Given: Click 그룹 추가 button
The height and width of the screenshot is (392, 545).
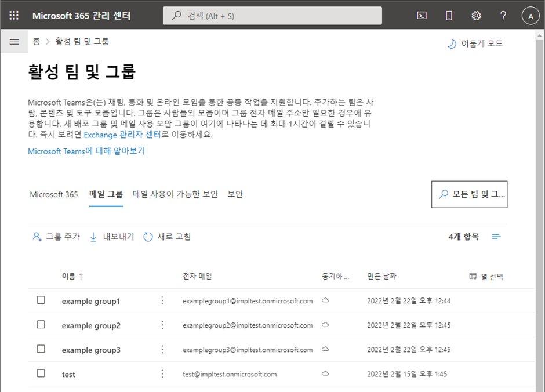Looking at the screenshot, I should point(56,237).
